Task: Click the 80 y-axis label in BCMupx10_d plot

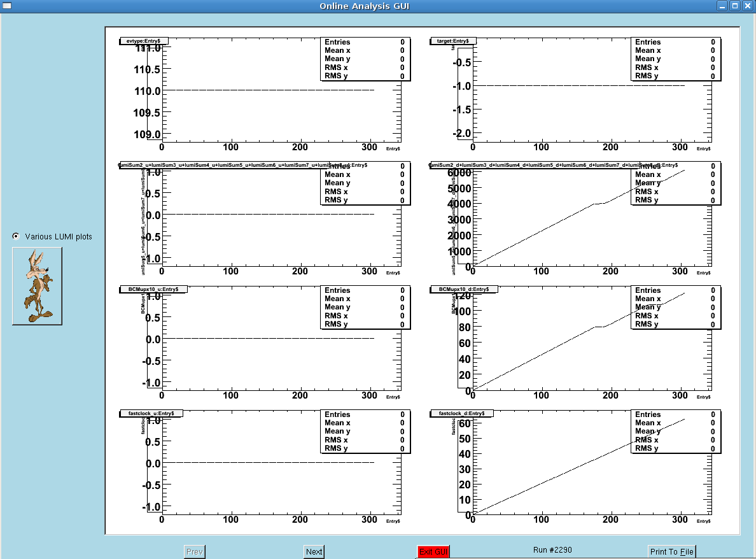Action: pos(465,327)
